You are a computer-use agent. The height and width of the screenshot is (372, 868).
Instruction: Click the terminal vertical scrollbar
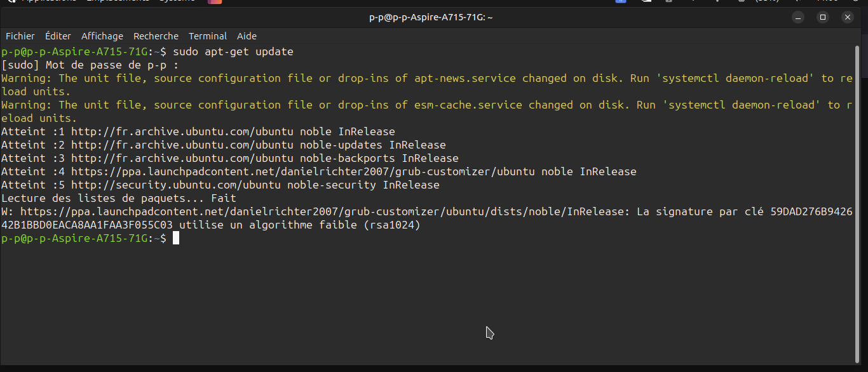click(856, 203)
